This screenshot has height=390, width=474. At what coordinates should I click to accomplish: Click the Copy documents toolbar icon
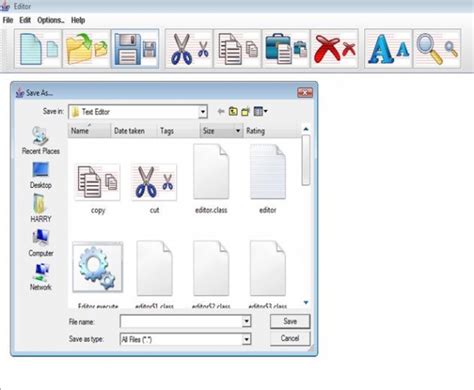pos(238,49)
